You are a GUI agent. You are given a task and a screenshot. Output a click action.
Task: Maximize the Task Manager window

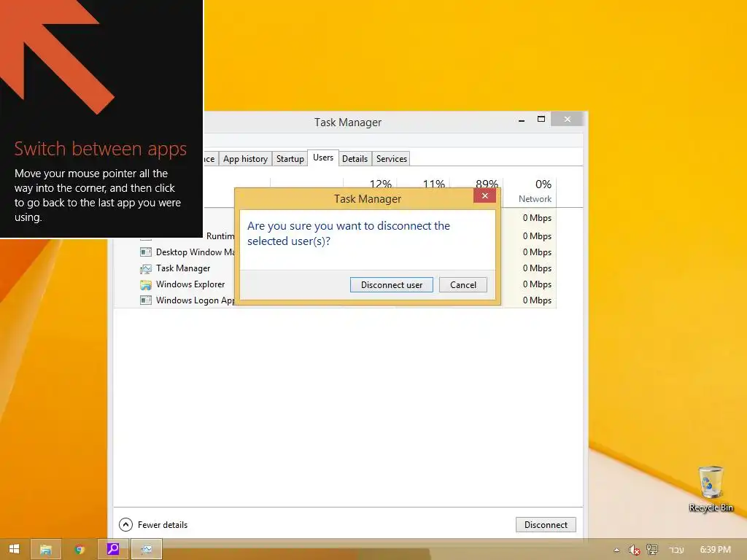541,119
